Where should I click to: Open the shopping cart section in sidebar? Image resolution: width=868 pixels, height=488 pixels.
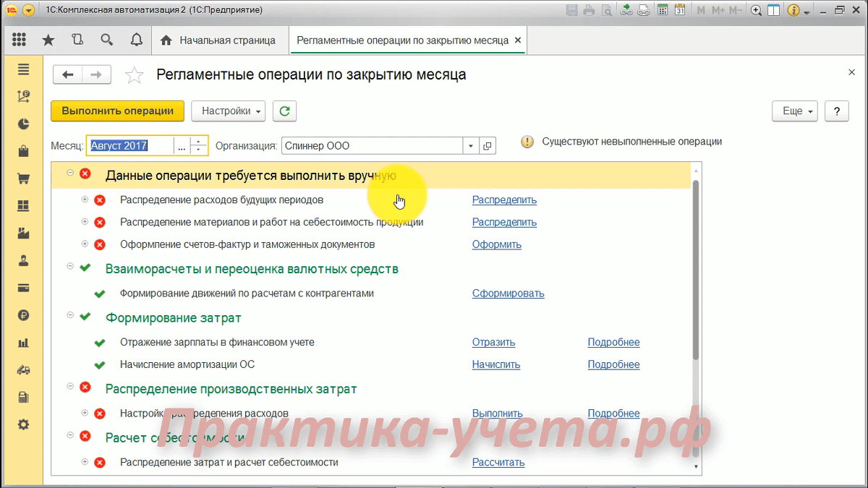click(x=23, y=179)
